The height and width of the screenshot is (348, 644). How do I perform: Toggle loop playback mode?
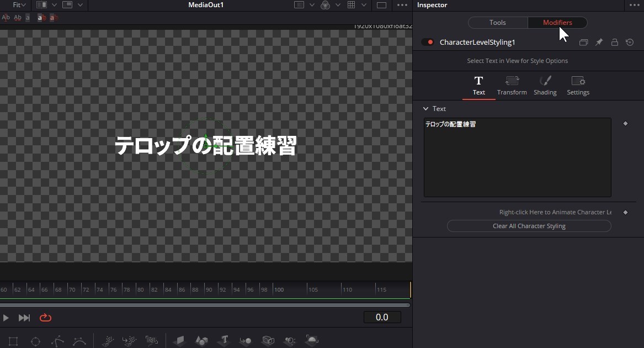tap(45, 318)
